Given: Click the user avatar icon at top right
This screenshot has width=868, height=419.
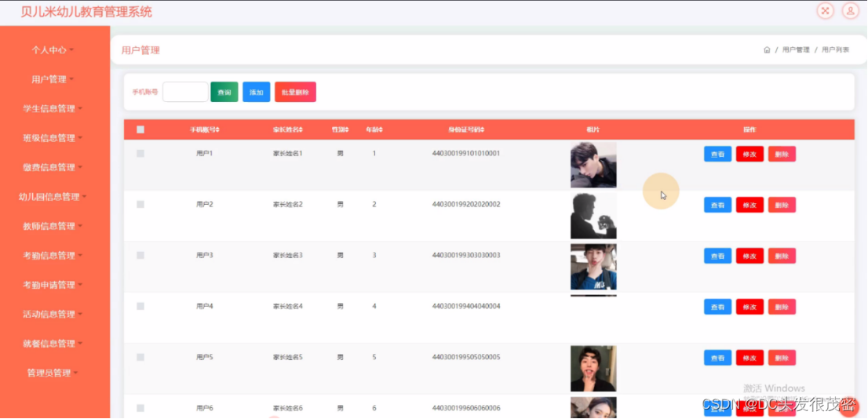Looking at the screenshot, I should click(x=850, y=10).
